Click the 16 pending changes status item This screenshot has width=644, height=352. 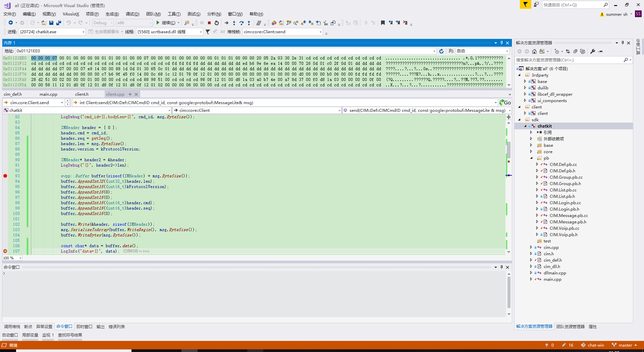pos(568,345)
